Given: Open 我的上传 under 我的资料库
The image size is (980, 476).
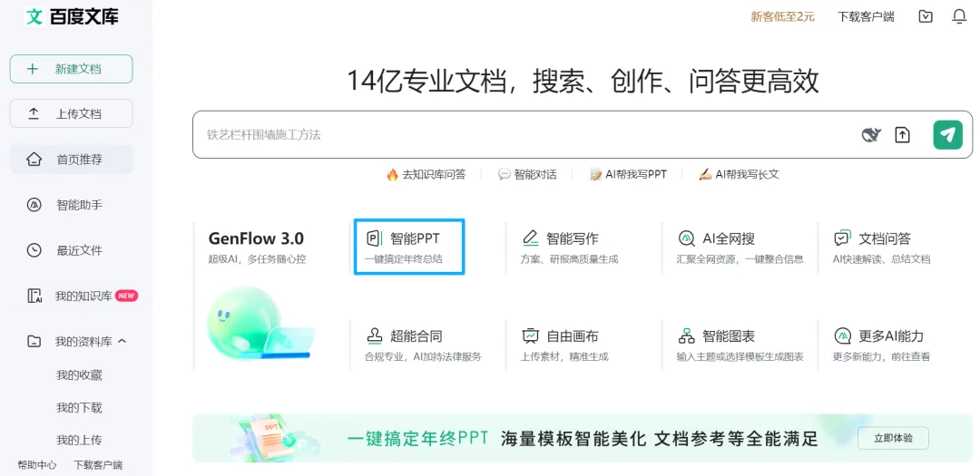Looking at the screenshot, I should [79, 441].
